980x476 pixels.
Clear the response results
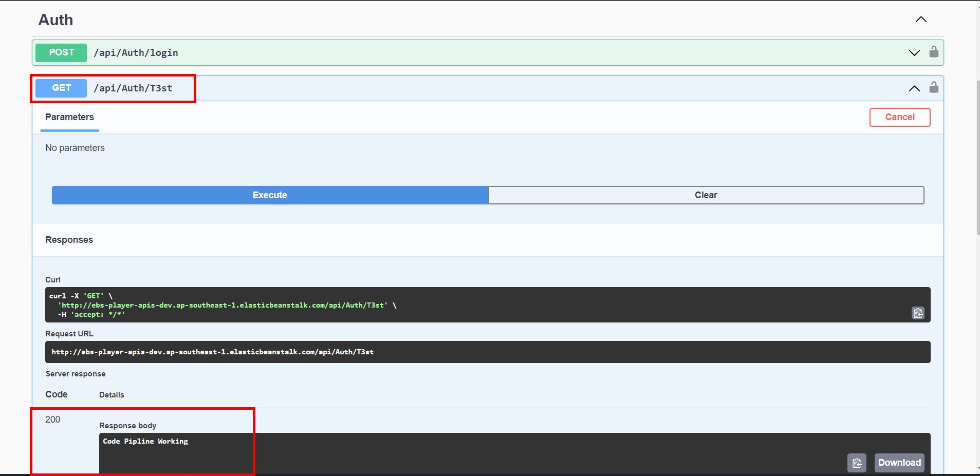point(706,195)
